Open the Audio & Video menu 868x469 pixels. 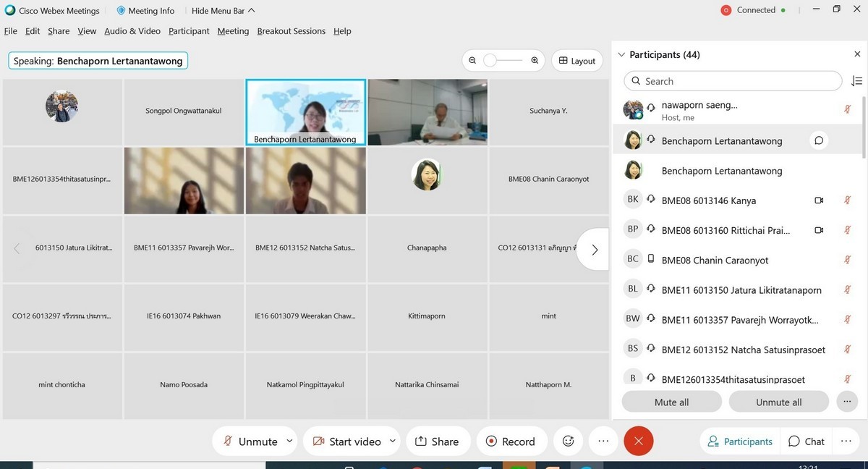point(132,31)
